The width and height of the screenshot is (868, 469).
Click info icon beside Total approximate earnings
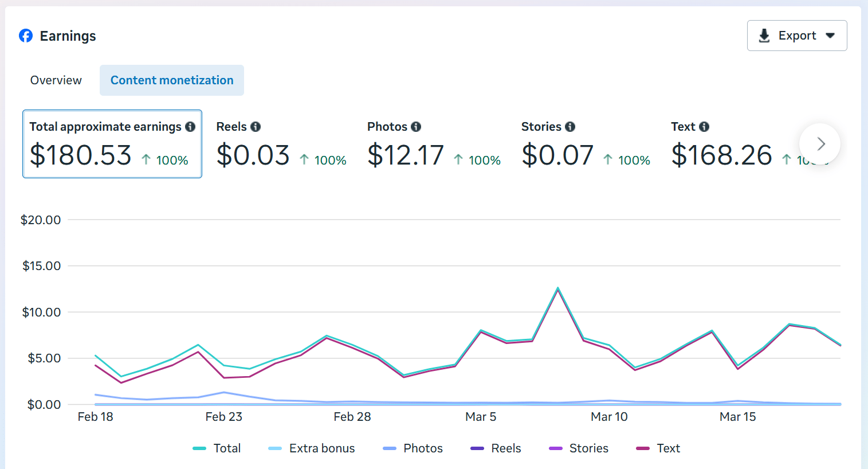(190, 127)
